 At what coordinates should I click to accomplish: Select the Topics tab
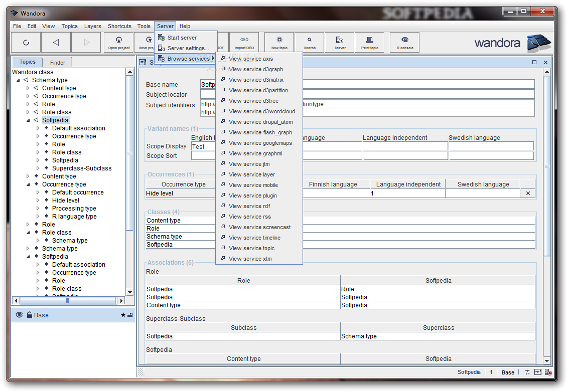click(x=28, y=62)
